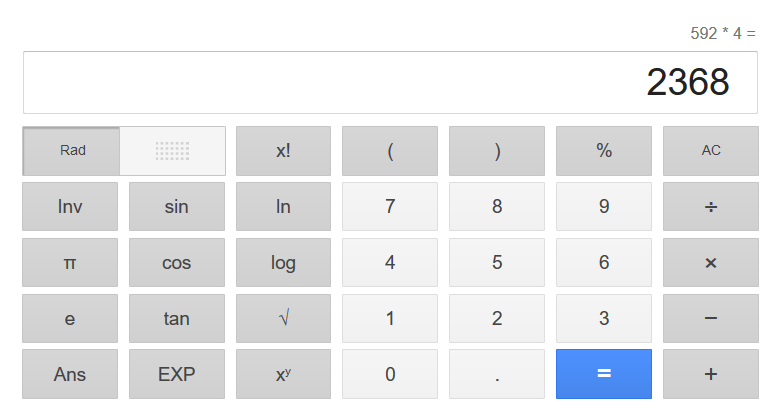Click the sin function key
772x420 pixels.
[176, 207]
